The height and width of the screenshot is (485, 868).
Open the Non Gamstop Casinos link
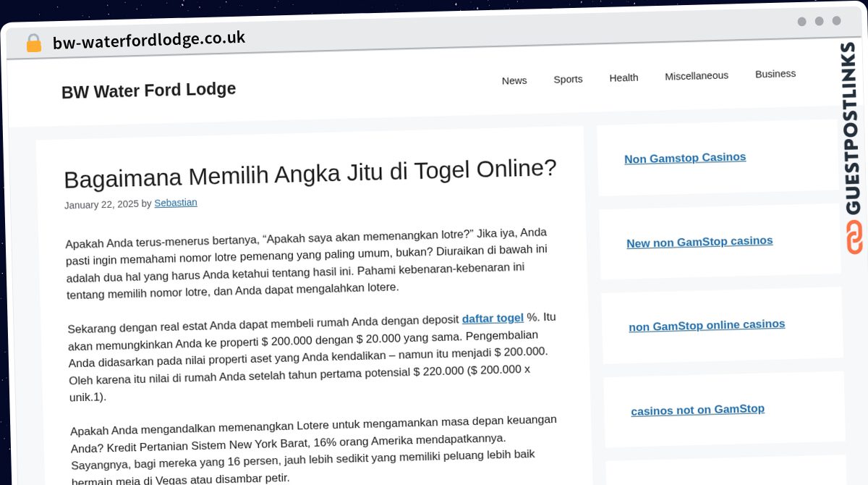[x=685, y=158]
